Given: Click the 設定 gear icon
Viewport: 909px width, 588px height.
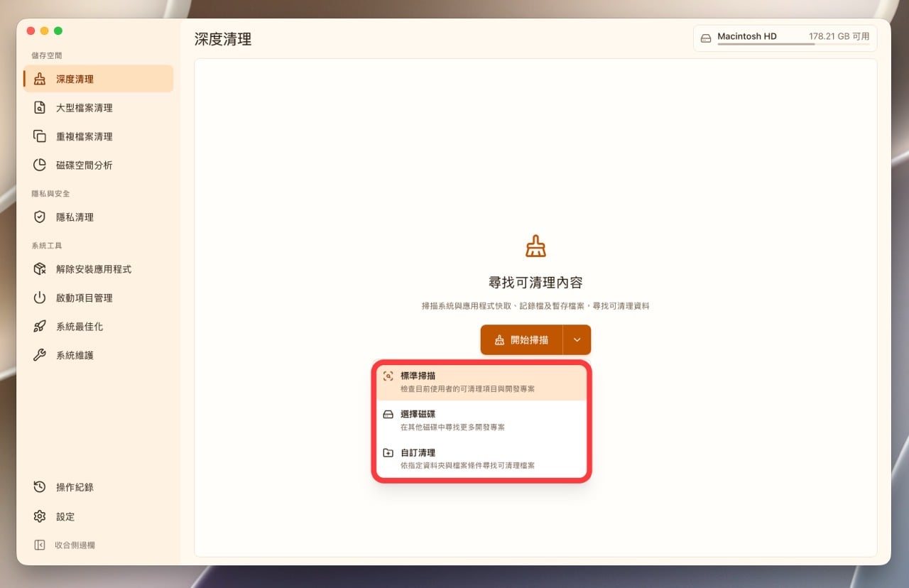Looking at the screenshot, I should (x=40, y=516).
